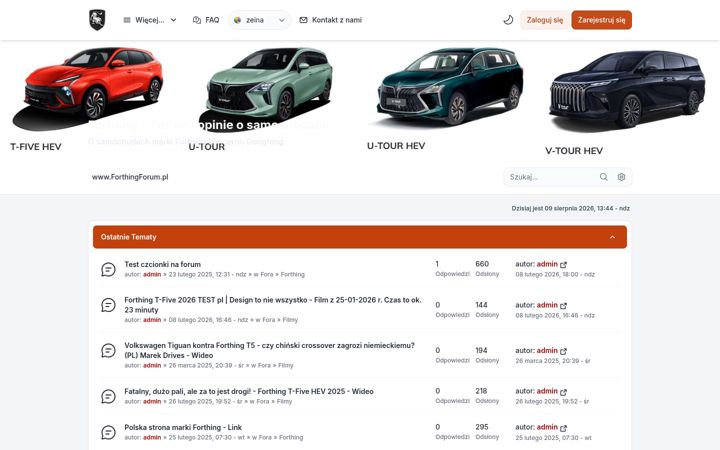Open the zeina color theme selector

(x=259, y=20)
